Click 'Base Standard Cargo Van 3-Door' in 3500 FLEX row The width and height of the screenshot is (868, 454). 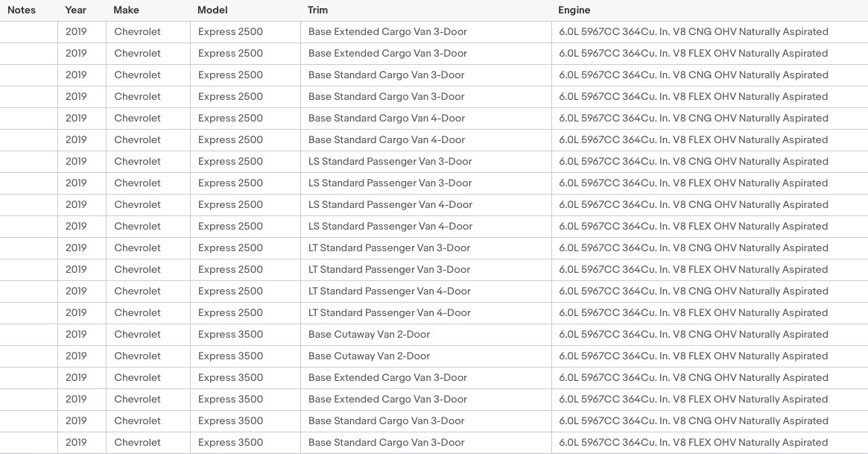[x=387, y=442]
